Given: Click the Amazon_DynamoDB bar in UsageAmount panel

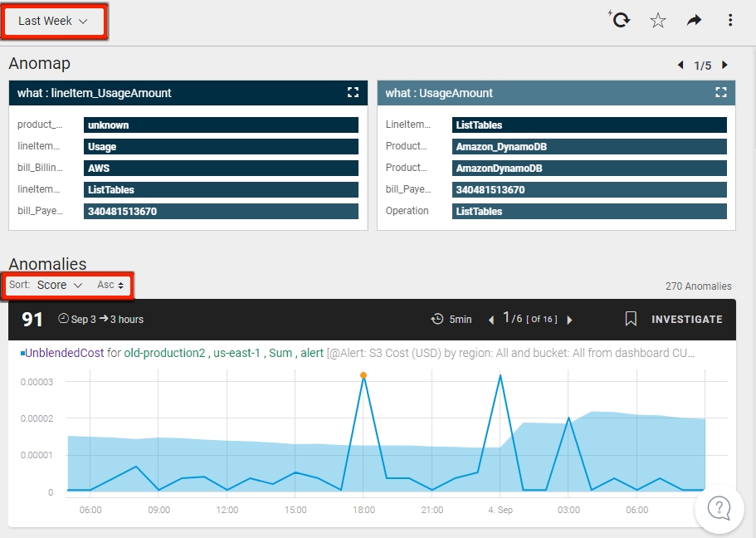Looking at the screenshot, I should tap(589, 147).
